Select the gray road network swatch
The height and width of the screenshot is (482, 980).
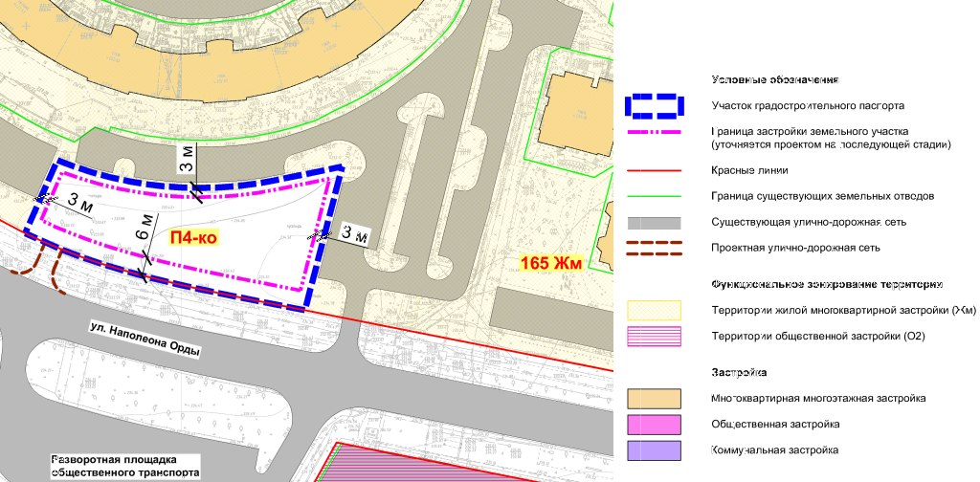pos(654,223)
